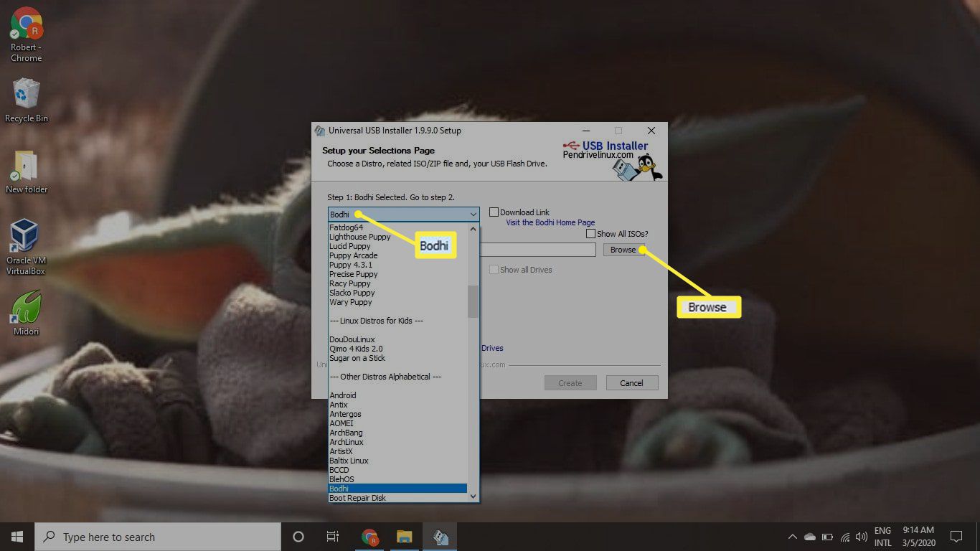Open battery status tray icon
980x551 pixels.
point(827,537)
